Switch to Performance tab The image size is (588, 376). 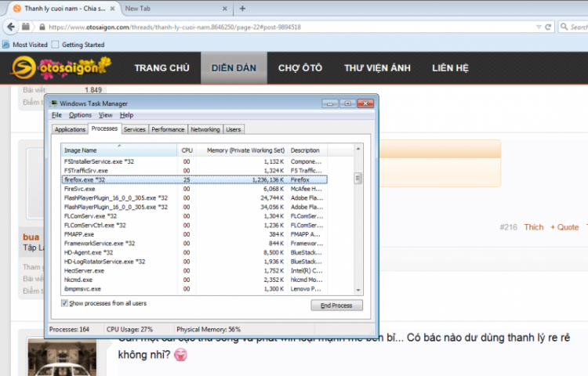[168, 129]
